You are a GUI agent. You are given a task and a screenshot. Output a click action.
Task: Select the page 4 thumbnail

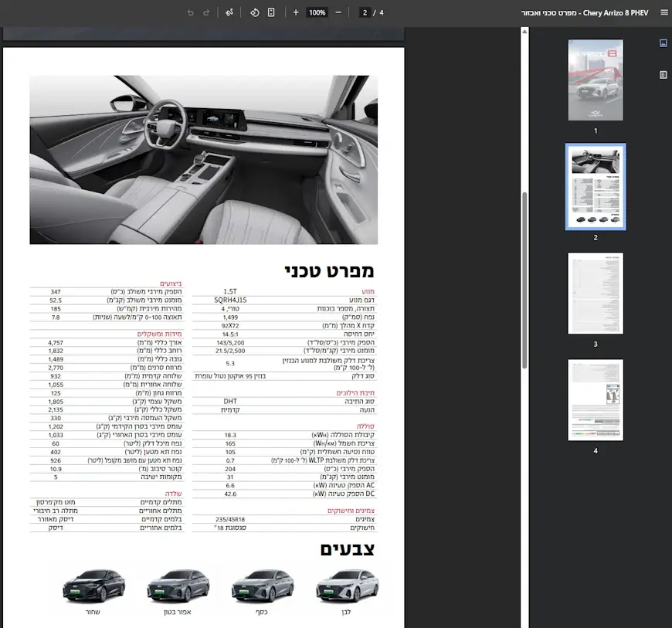pyautogui.click(x=595, y=399)
